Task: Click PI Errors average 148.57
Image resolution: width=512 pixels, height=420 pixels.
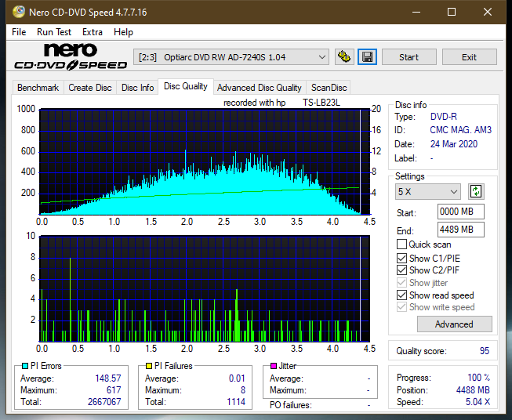Action: pyautogui.click(x=108, y=378)
